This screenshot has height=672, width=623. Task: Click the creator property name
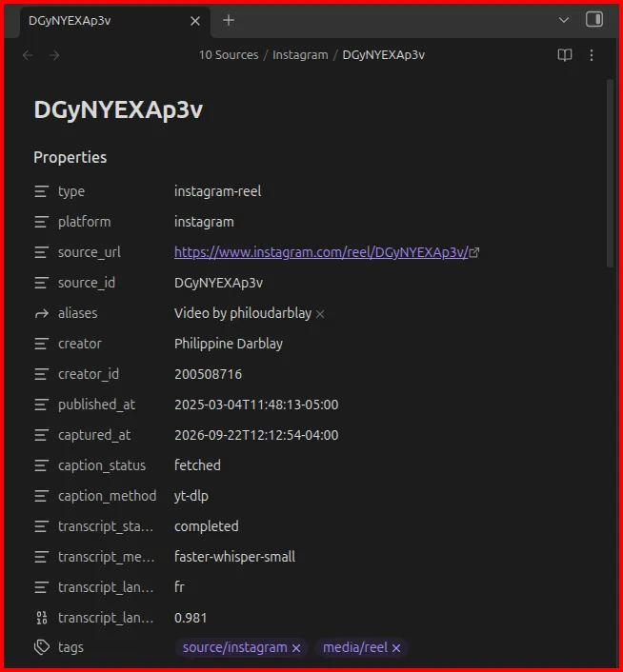(x=80, y=344)
